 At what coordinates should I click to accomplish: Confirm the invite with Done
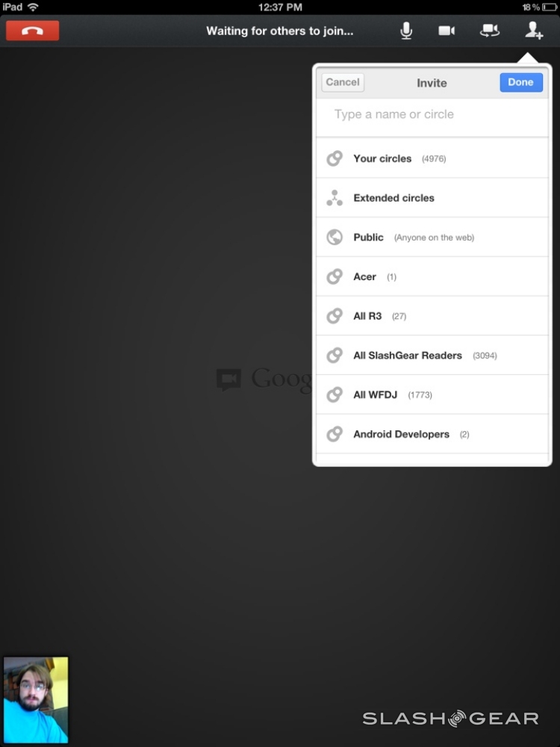(521, 82)
